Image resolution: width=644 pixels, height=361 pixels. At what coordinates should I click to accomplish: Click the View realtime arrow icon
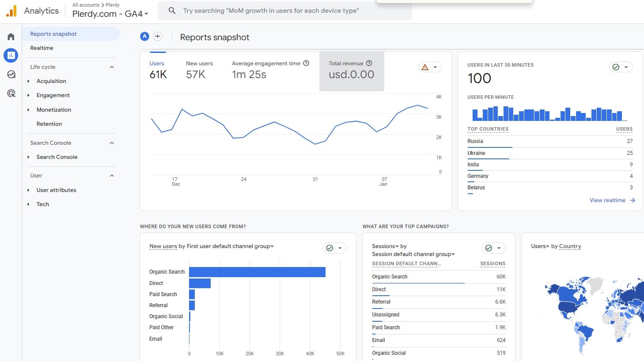tap(633, 200)
